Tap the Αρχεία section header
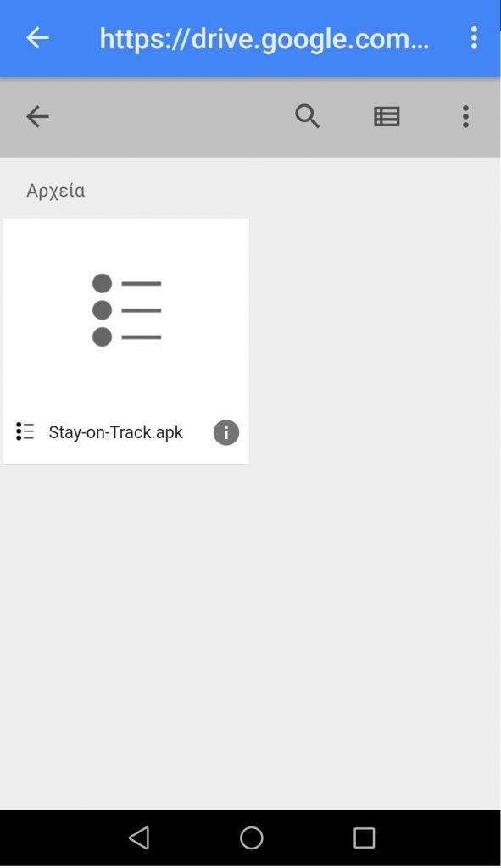The image size is (501, 868). click(55, 191)
